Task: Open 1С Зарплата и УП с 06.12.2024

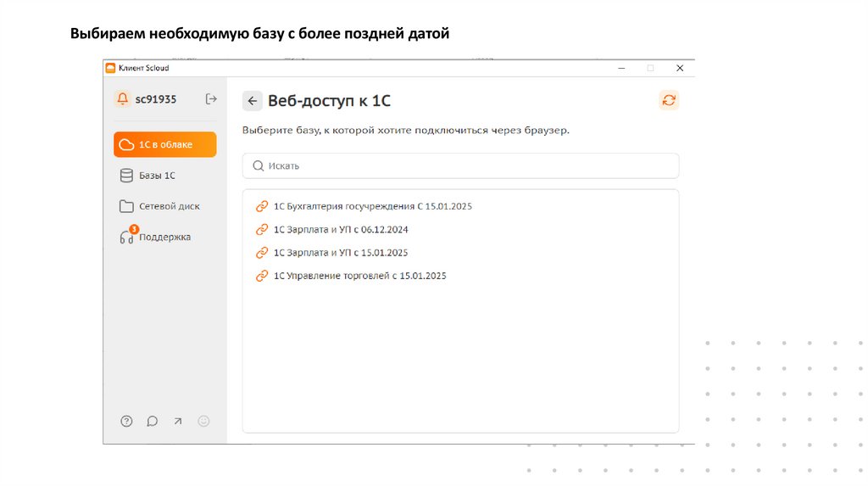Action: [x=341, y=229]
